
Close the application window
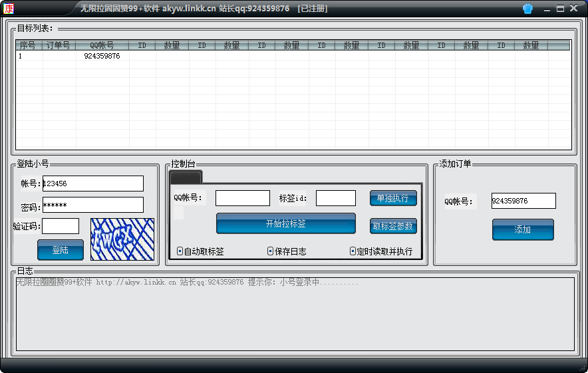coord(574,9)
